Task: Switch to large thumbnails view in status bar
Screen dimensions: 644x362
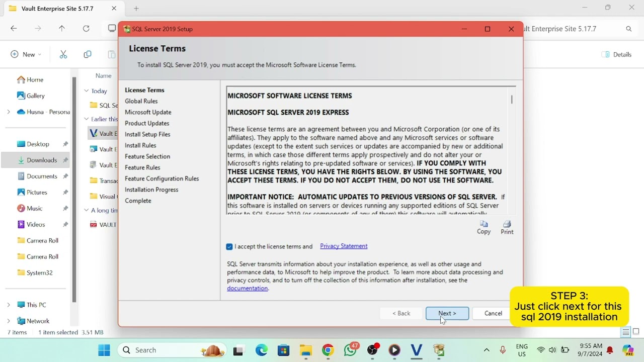Action: tap(636, 332)
